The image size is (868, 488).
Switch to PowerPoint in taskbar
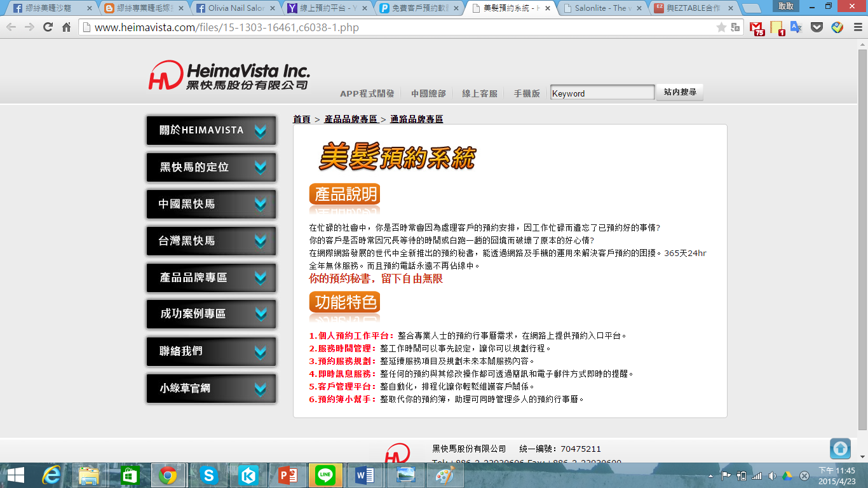287,475
